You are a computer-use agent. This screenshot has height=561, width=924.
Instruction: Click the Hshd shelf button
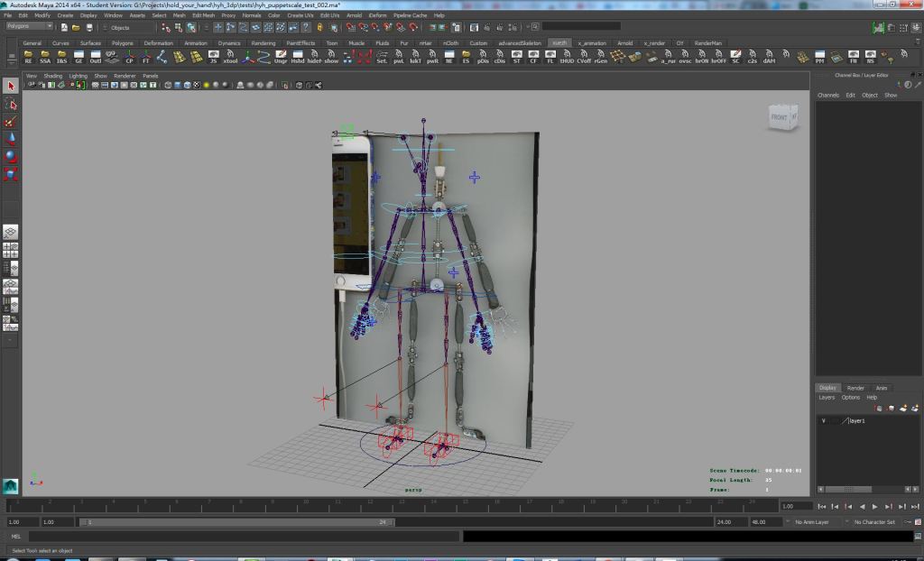(297, 57)
